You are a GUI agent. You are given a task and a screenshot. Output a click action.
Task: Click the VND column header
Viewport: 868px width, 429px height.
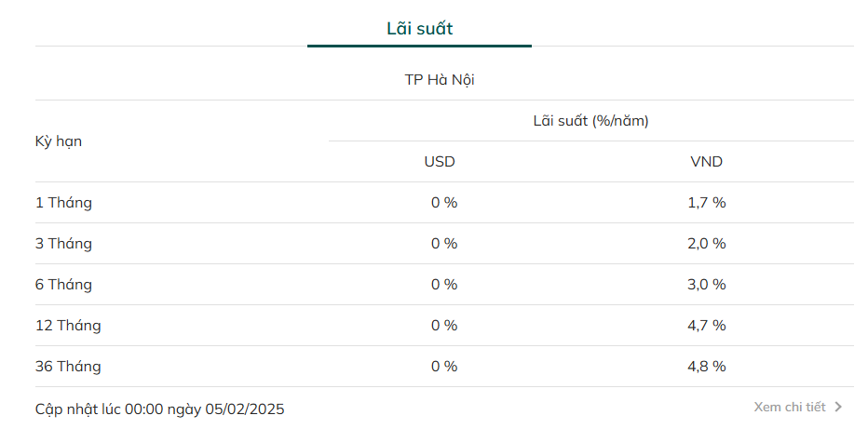[706, 162]
